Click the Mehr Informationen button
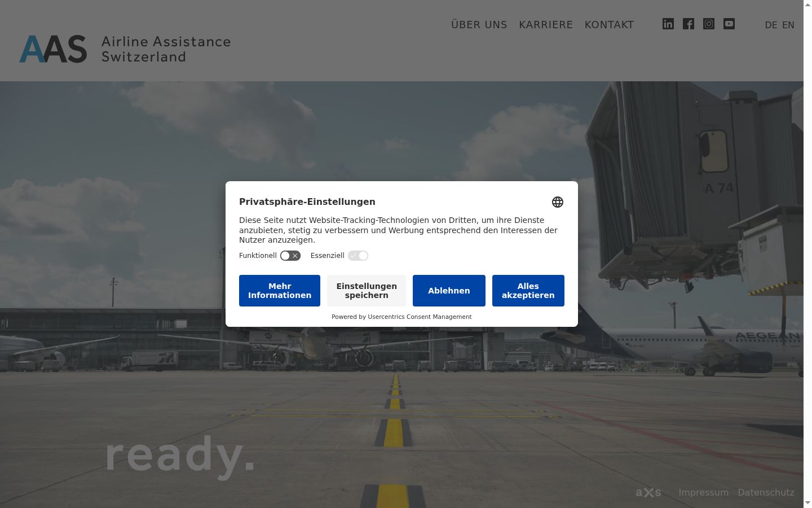 point(280,291)
